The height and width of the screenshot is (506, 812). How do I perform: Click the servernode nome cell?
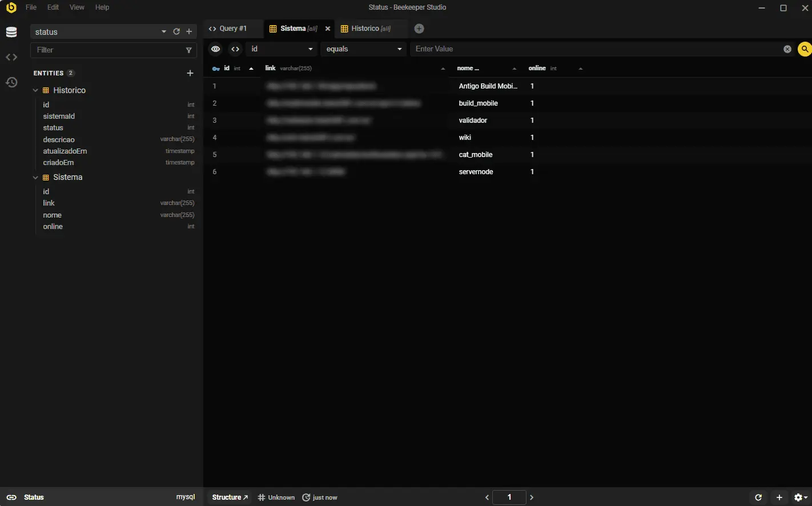(488, 172)
